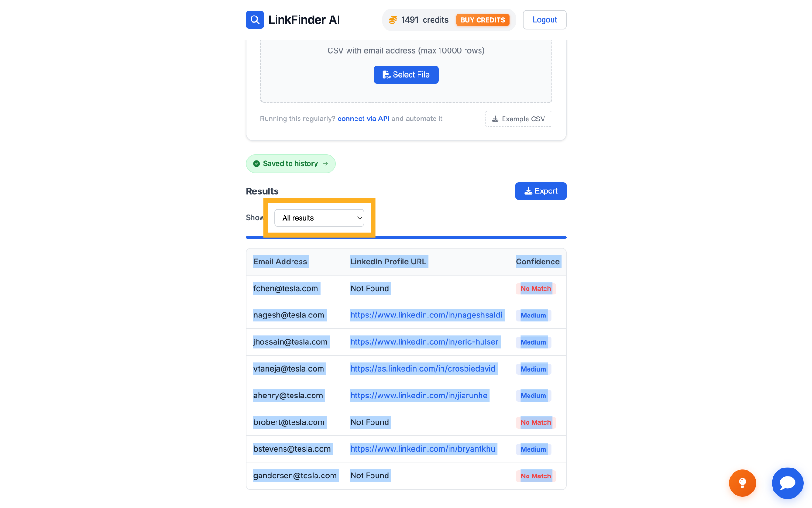
Task: Click the LinkFinder AI magnifier logo icon
Action: pyautogui.click(x=255, y=20)
